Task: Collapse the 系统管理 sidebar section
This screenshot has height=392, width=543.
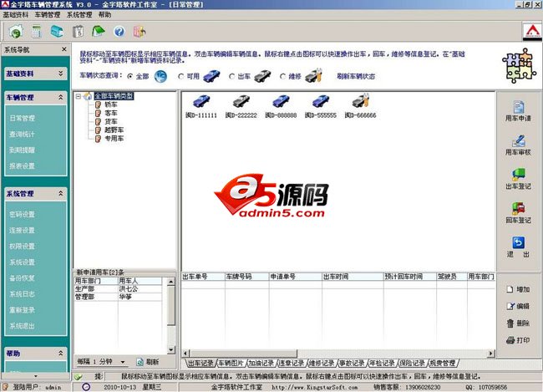Action: click(61, 193)
